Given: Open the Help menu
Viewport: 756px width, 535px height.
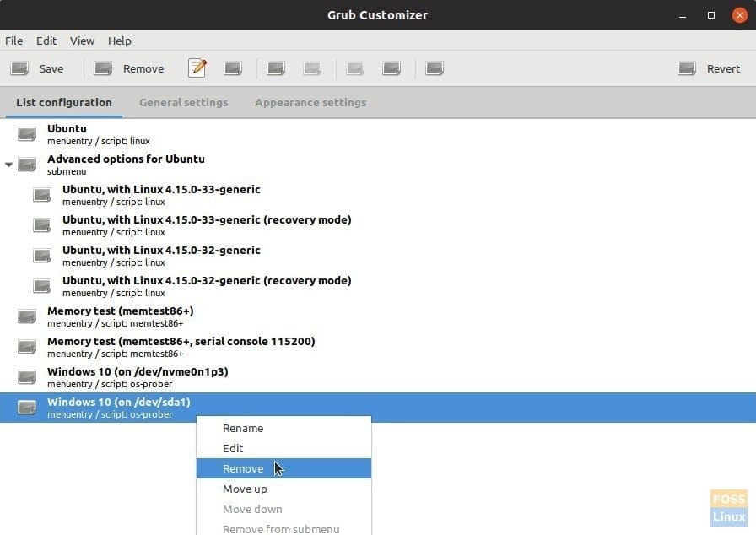Looking at the screenshot, I should pyautogui.click(x=119, y=41).
